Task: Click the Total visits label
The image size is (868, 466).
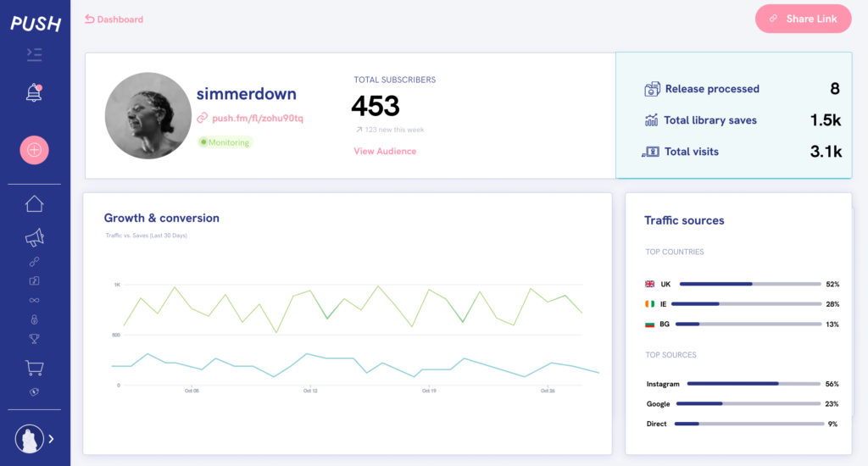Action: (x=692, y=152)
